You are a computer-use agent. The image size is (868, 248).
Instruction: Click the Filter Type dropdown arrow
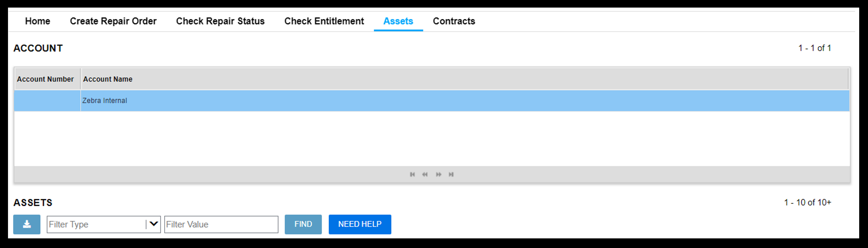pos(154,224)
